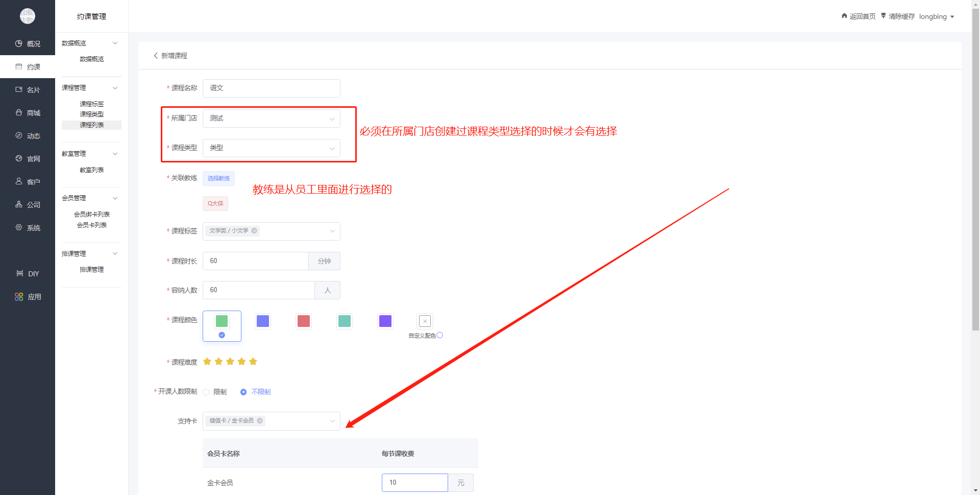
Task: Remove the 储值卡 / 金卡会员 tag via its x icon
Action: pos(260,421)
